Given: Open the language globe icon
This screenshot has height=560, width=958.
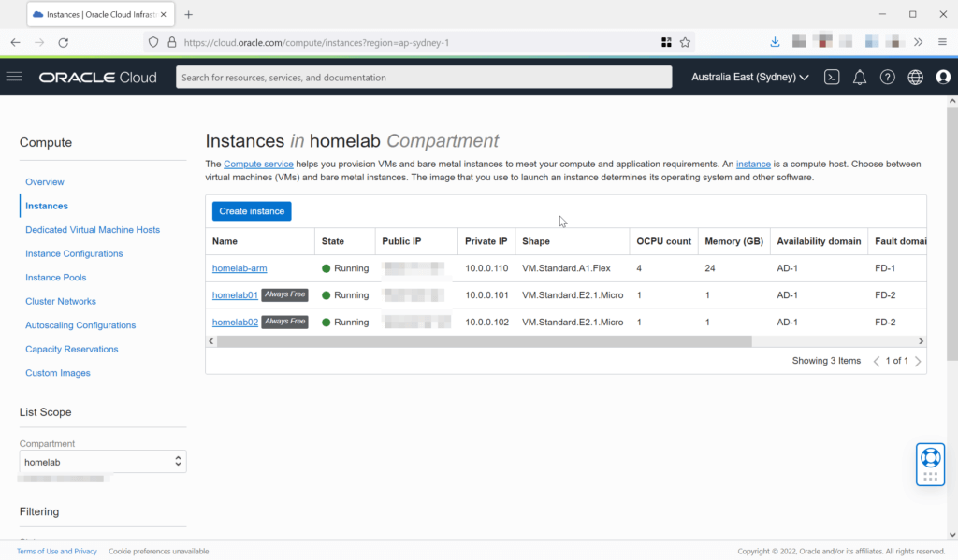Looking at the screenshot, I should 915,77.
